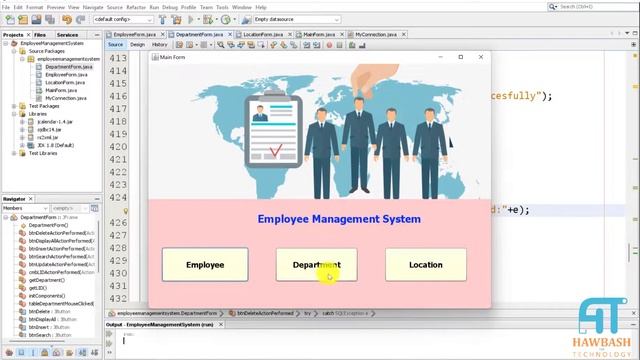The width and height of the screenshot is (640, 360).
Task: Click the Open Project toolbar icon
Action: click(36, 19)
